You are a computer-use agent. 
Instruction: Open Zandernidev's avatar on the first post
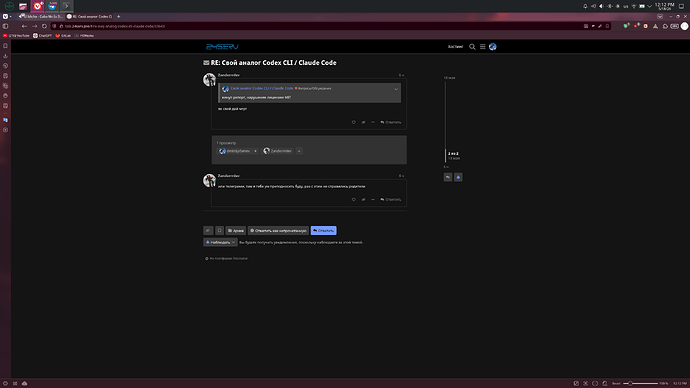(x=209, y=80)
